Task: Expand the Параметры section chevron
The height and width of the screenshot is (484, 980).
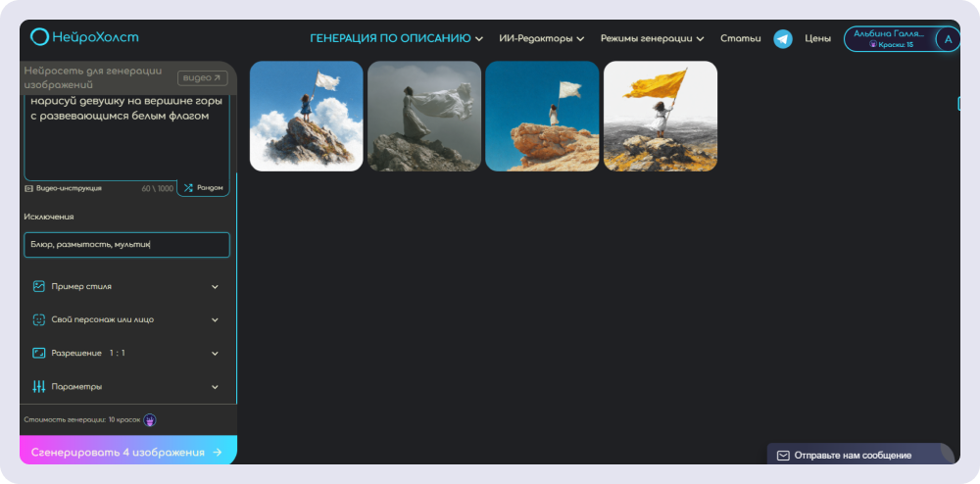Action: click(215, 387)
